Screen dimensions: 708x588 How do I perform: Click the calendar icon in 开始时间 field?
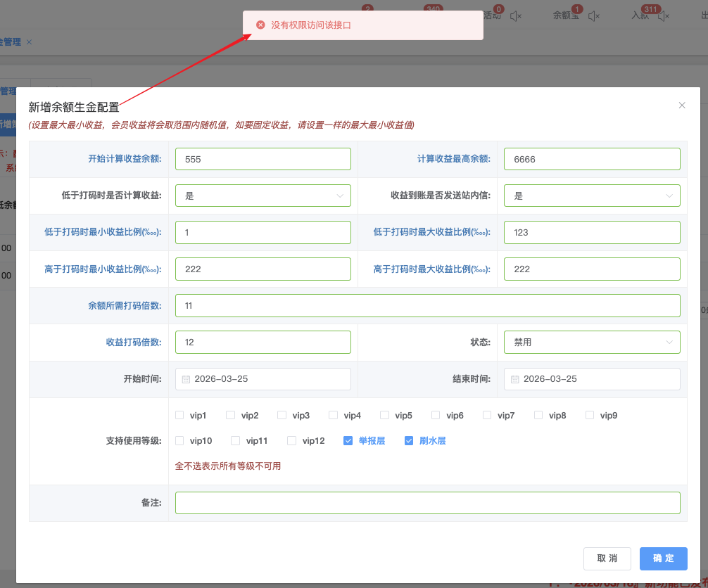[187, 379]
